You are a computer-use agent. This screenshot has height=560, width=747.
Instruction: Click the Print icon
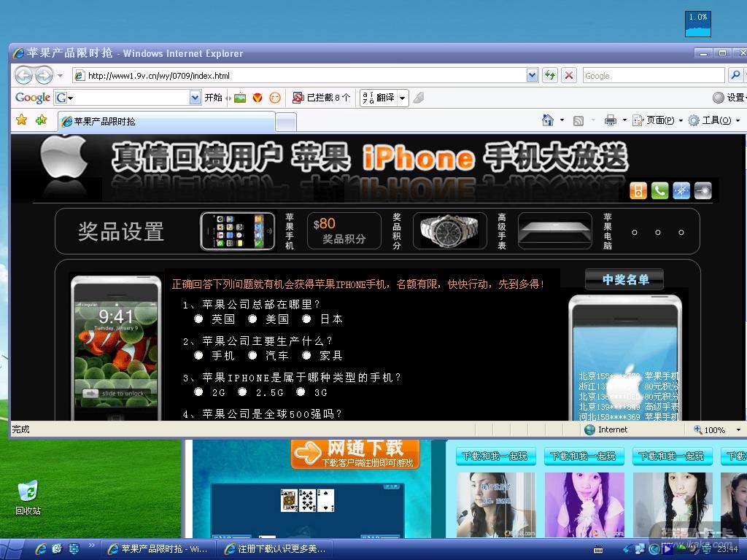(x=611, y=120)
